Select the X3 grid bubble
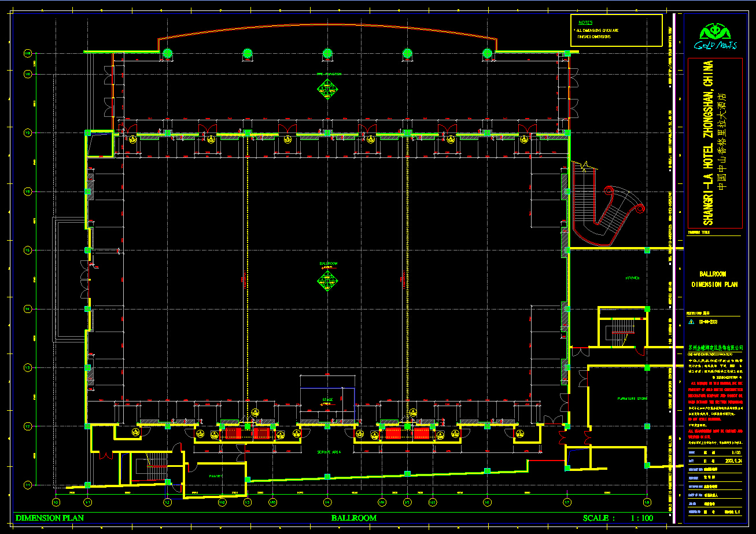The image size is (756, 534). click(x=247, y=502)
